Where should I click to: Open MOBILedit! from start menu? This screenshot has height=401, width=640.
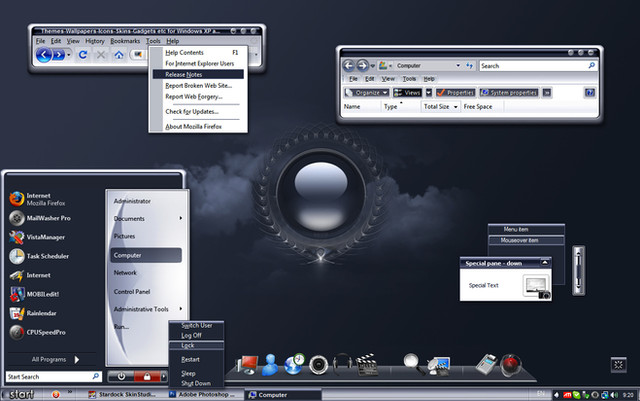(x=35, y=294)
